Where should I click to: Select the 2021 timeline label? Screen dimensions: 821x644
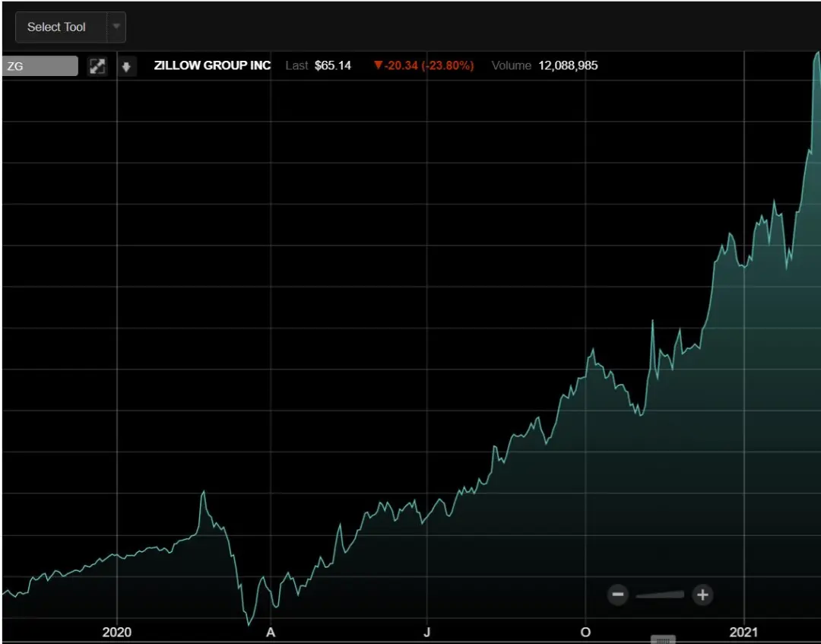pyautogui.click(x=743, y=632)
